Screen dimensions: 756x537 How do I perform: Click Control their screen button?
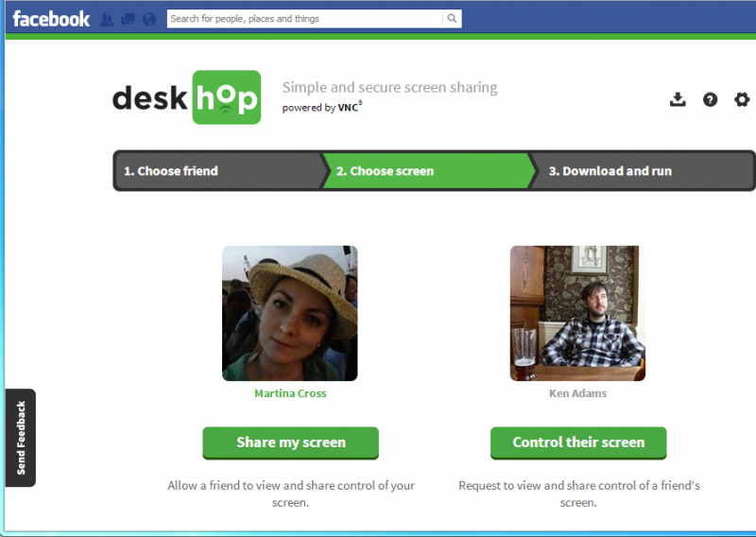click(578, 442)
